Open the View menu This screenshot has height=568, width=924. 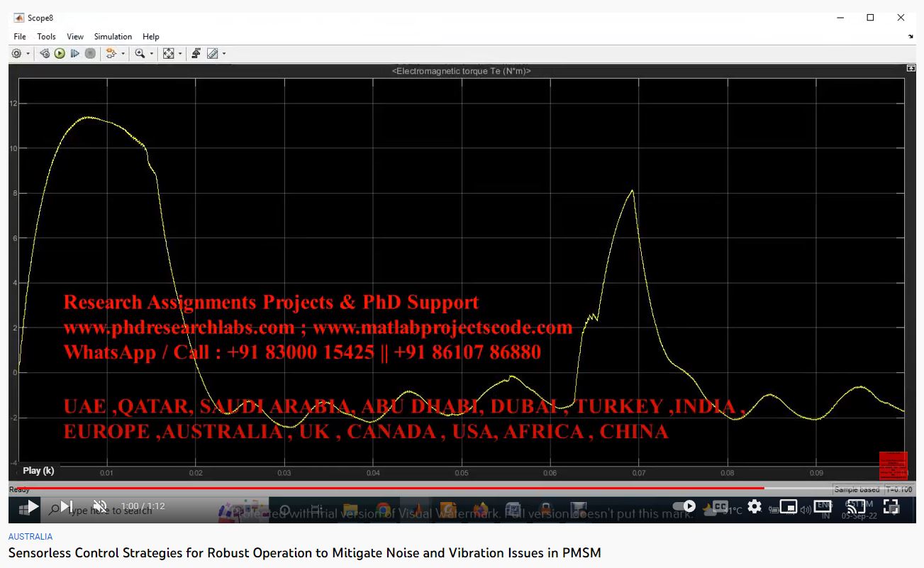[75, 36]
